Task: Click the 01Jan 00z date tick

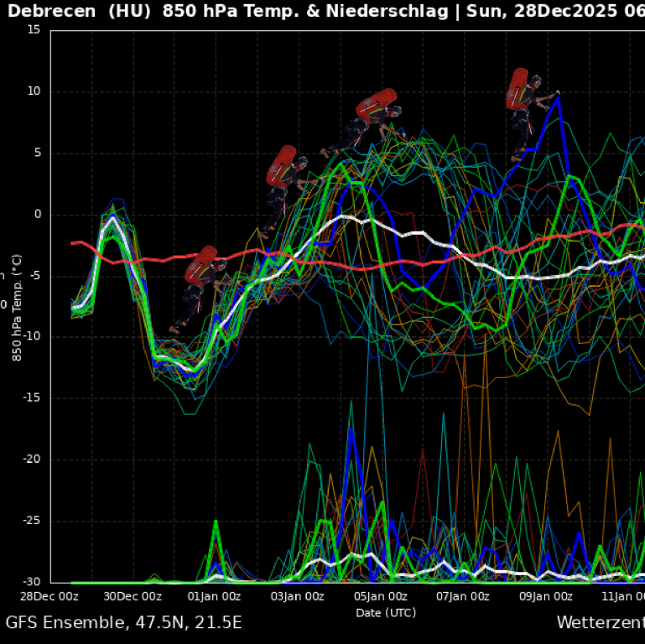Action: [x=216, y=596]
